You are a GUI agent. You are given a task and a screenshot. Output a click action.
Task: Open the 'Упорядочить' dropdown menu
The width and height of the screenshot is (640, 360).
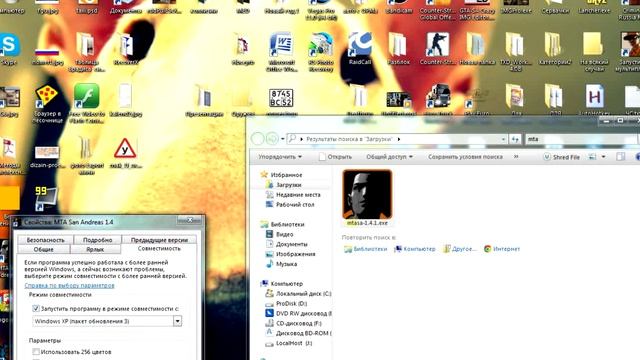(x=280, y=157)
